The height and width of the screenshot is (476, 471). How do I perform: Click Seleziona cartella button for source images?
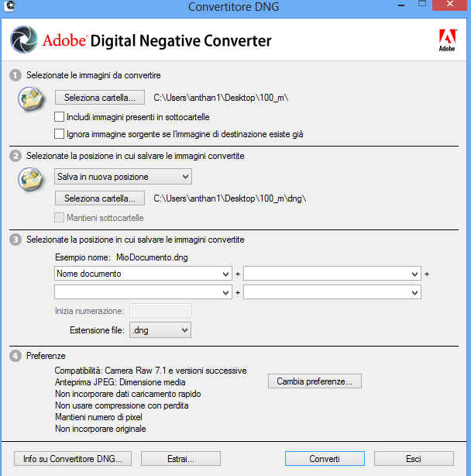coord(100,98)
